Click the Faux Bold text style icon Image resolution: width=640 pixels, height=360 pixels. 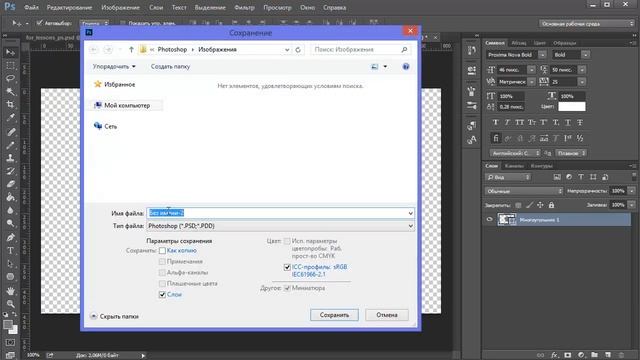coord(496,122)
